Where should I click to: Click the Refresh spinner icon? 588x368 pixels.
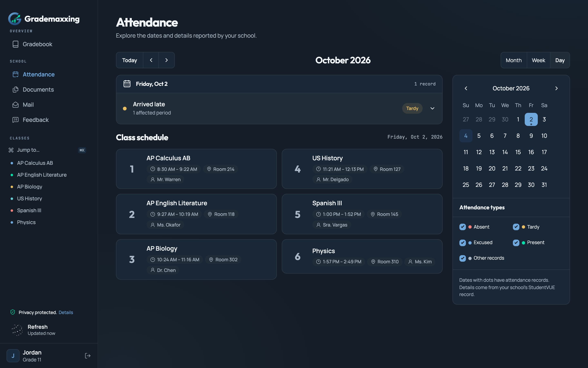[x=17, y=330]
